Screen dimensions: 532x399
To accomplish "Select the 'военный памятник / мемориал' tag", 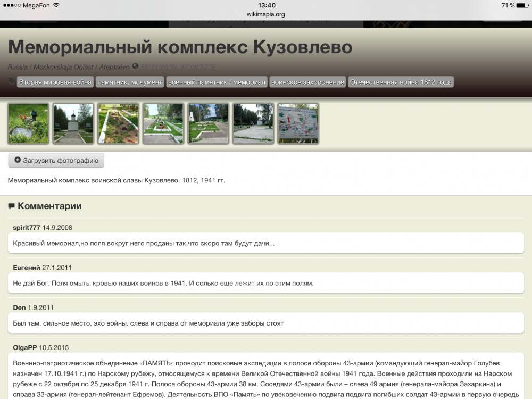I will pos(217,82).
